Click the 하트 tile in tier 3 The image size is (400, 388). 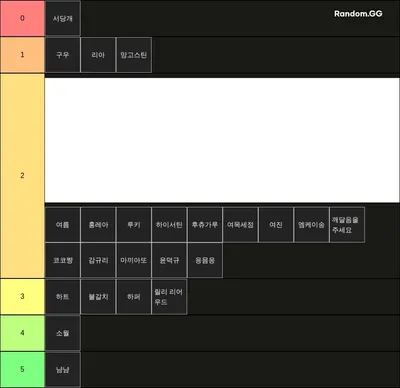point(63,297)
